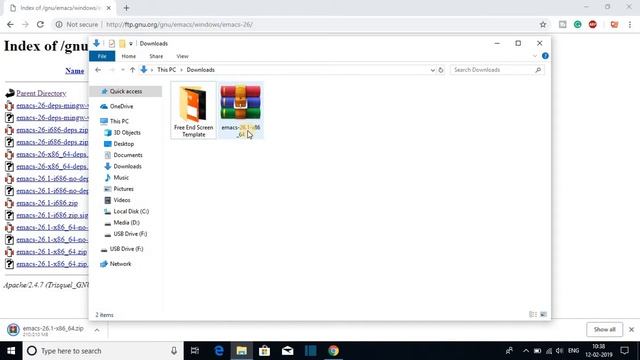Viewport: 640px width, 360px height.
Task: Open Chrome's three-dot menu
Action: pyautogui.click(x=630, y=24)
